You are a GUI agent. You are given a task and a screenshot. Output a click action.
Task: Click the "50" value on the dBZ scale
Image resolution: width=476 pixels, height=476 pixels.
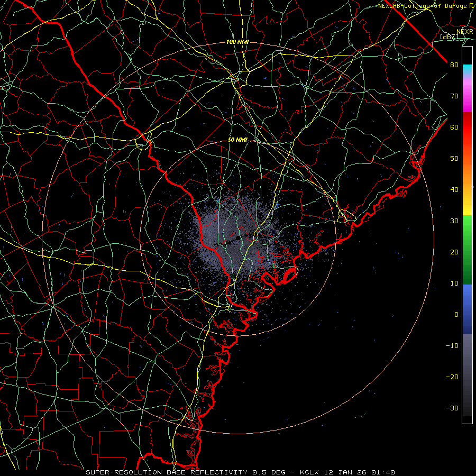(454, 159)
